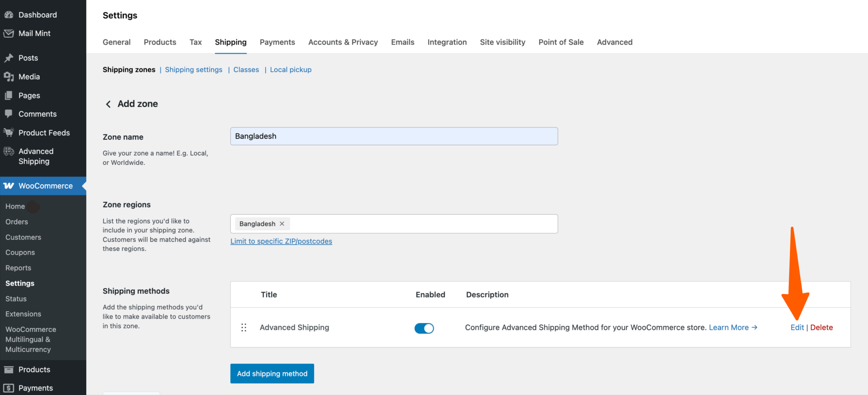Screen dimensions: 868x395
Task: Open the Settings submenu item
Action: pos(20,283)
